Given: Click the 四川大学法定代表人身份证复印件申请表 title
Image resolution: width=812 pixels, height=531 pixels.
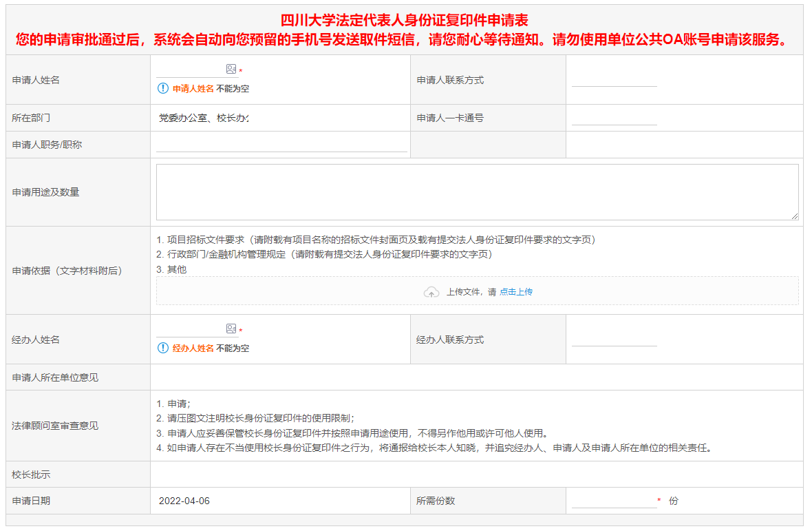Looking at the screenshot, I should point(405,21).
